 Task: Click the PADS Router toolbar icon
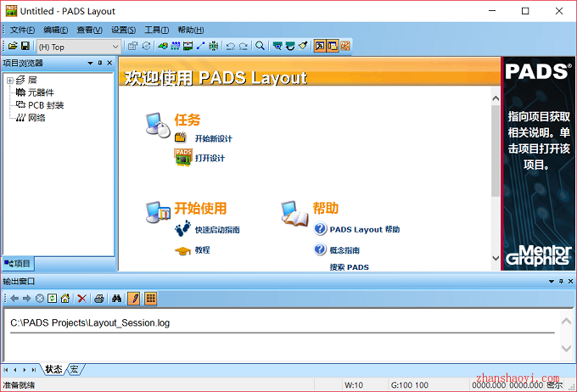click(345, 46)
